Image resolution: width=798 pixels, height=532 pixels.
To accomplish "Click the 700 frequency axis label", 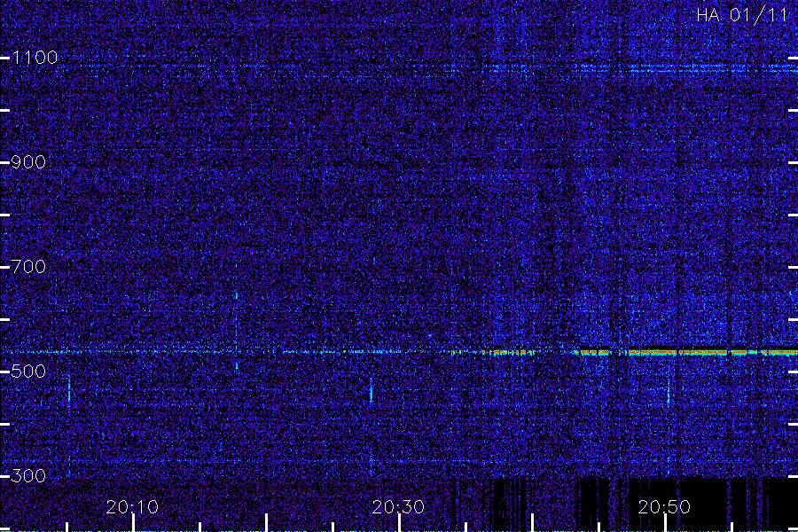I will coord(28,267).
